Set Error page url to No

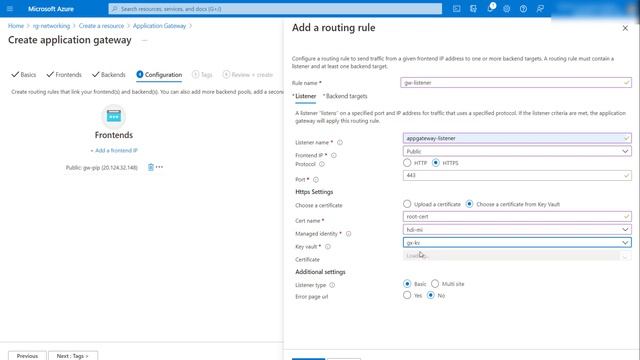tap(431, 295)
